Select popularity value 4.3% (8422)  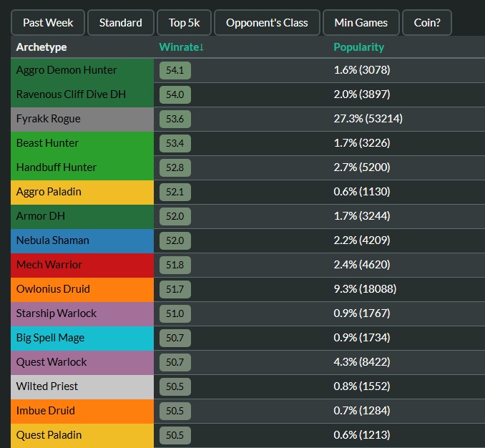[362, 363]
